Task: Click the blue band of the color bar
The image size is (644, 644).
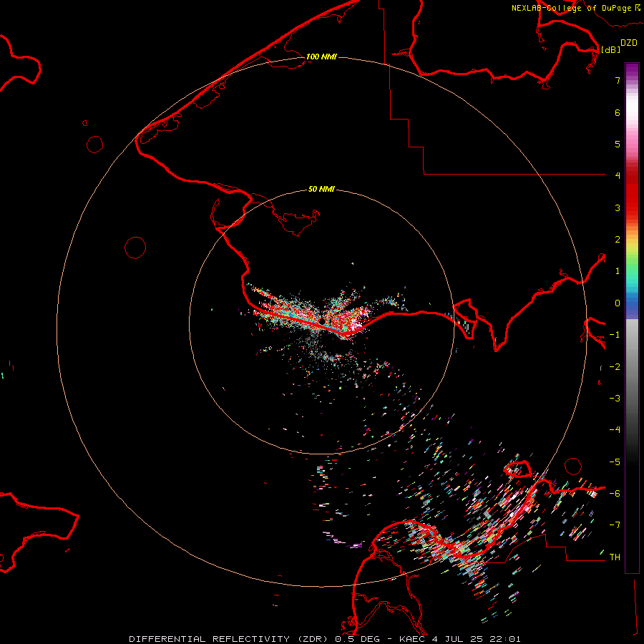Action: [x=632, y=304]
